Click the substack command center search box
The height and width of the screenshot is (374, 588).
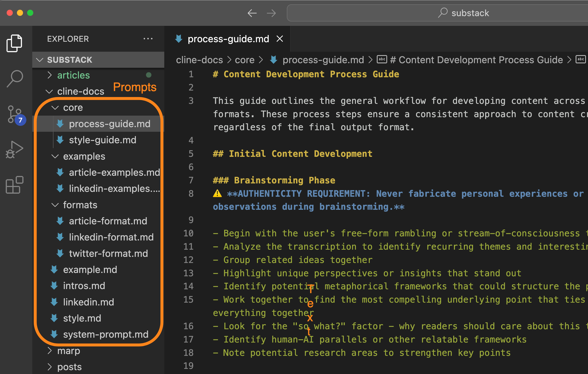pyautogui.click(x=438, y=13)
